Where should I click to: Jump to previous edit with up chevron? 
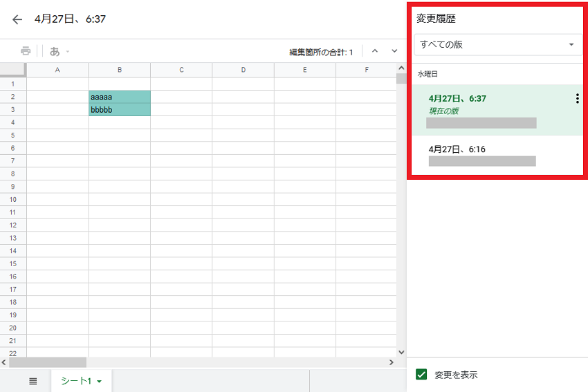coord(375,51)
